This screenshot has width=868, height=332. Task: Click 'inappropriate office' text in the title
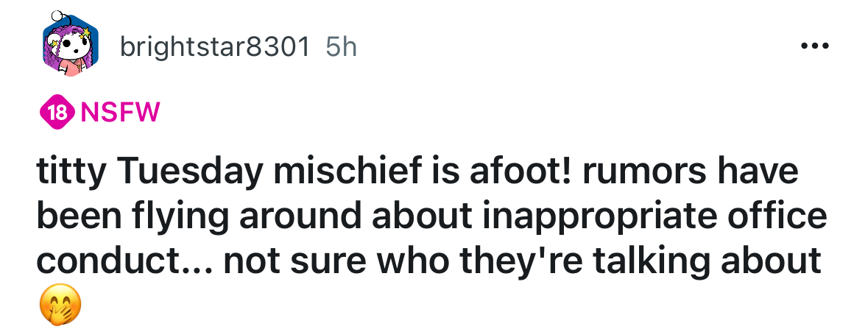(x=674, y=217)
